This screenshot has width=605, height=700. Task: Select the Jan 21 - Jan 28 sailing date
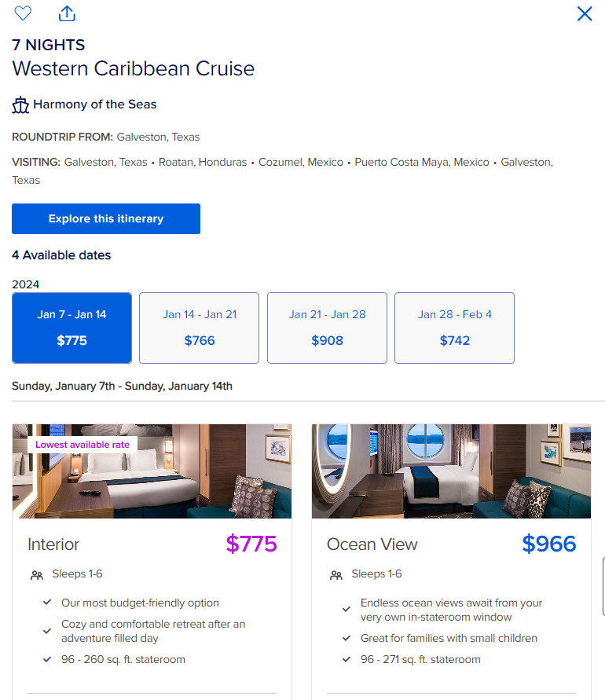327,328
